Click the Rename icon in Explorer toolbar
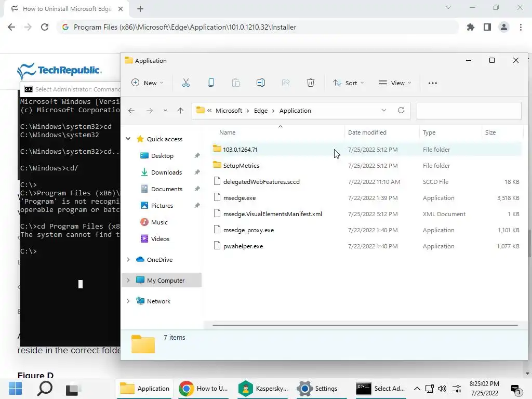This screenshot has width=532, height=399. (261, 83)
